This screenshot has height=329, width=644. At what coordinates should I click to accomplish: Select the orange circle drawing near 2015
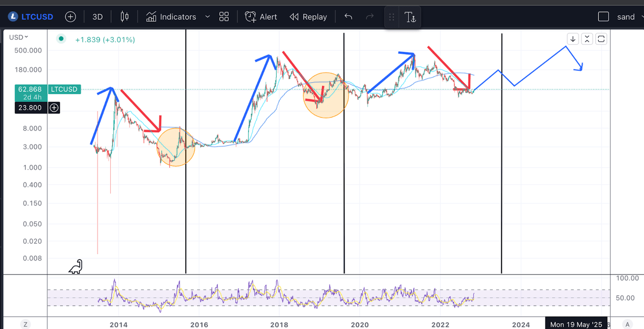(x=176, y=147)
